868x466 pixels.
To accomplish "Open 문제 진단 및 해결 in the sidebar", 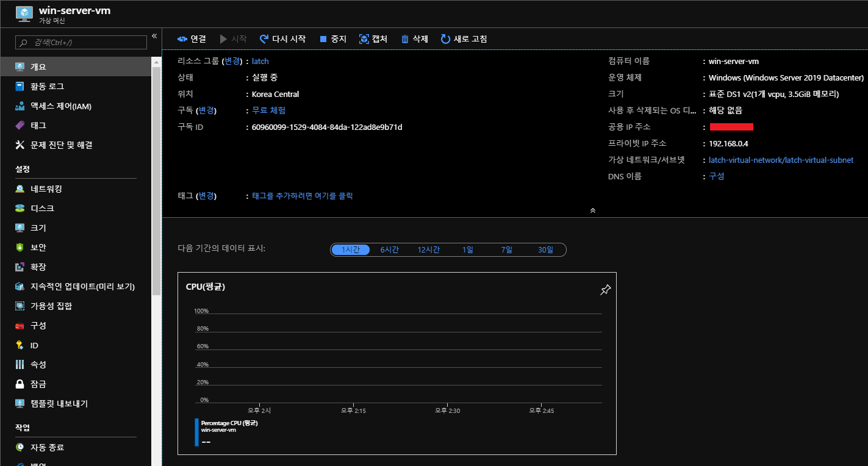I will (x=76, y=145).
